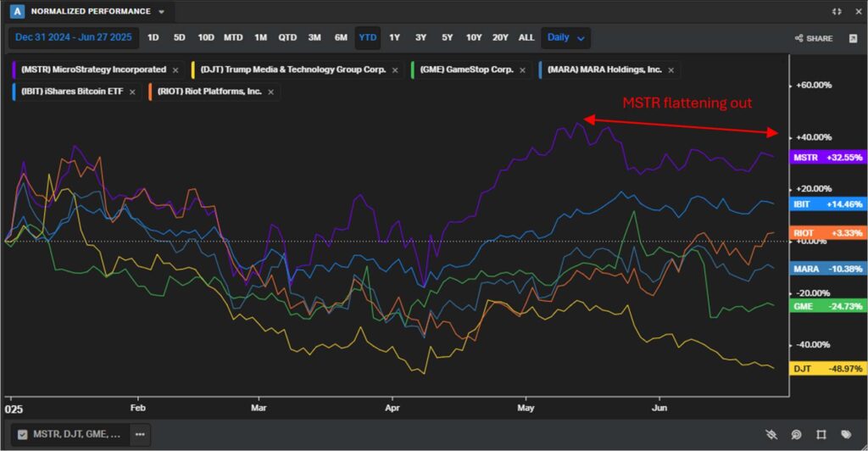Click the MSTR +32.55% value tag
Viewport: 868px width, 451px height.
click(x=827, y=158)
